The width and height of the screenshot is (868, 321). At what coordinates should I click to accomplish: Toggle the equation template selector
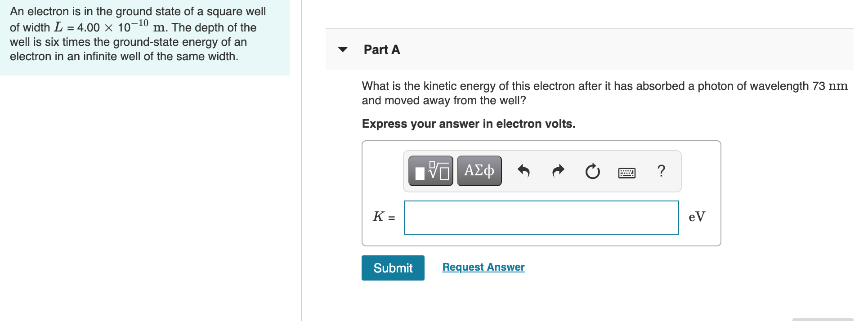click(430, 171)
